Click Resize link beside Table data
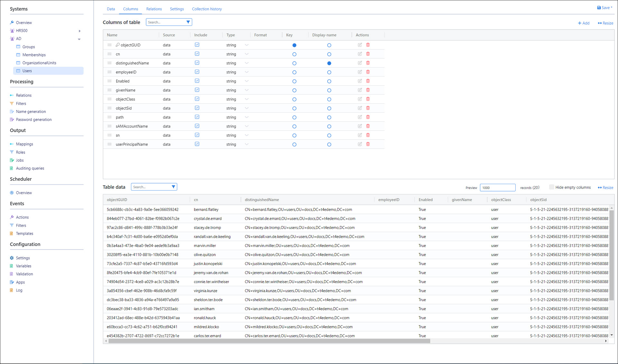This screenshot has height=364, width=618. click(605, 188)
